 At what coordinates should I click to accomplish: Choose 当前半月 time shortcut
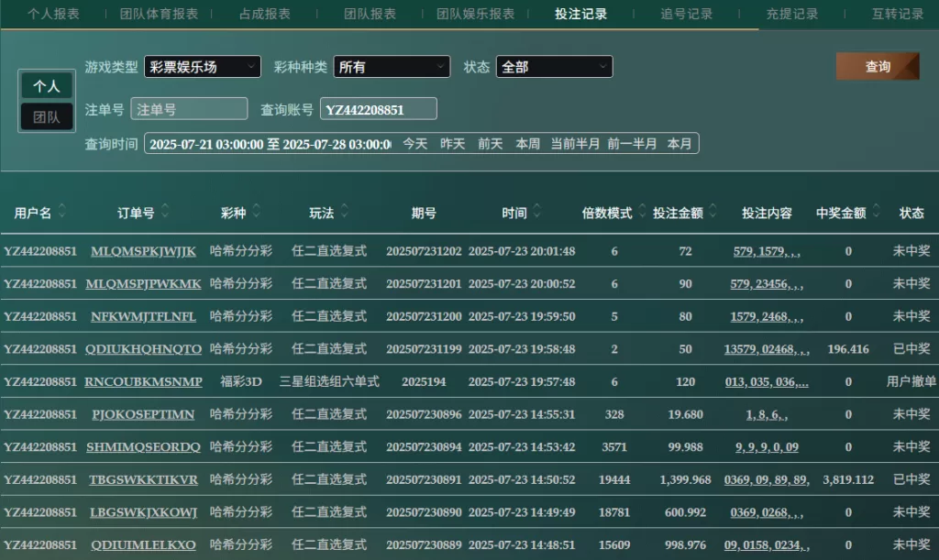pyautogui.click(x=575, y=144)
